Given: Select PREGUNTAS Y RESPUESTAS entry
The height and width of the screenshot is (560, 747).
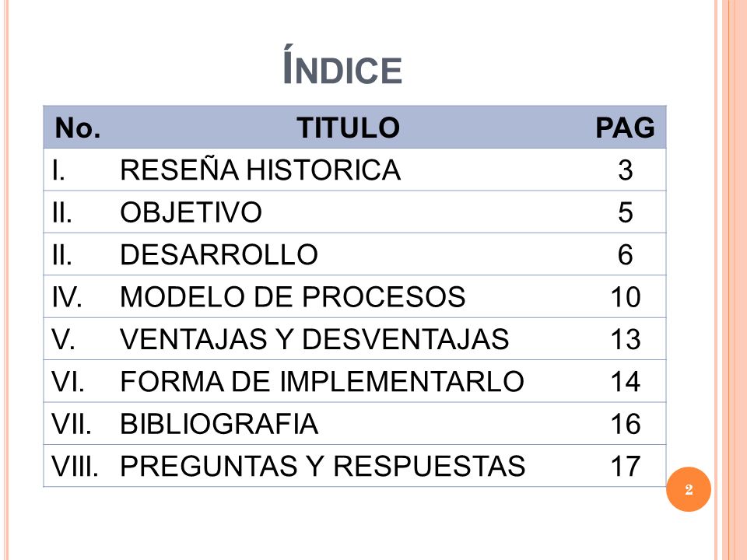Looking at the screenshot, I should click(322, 466).
